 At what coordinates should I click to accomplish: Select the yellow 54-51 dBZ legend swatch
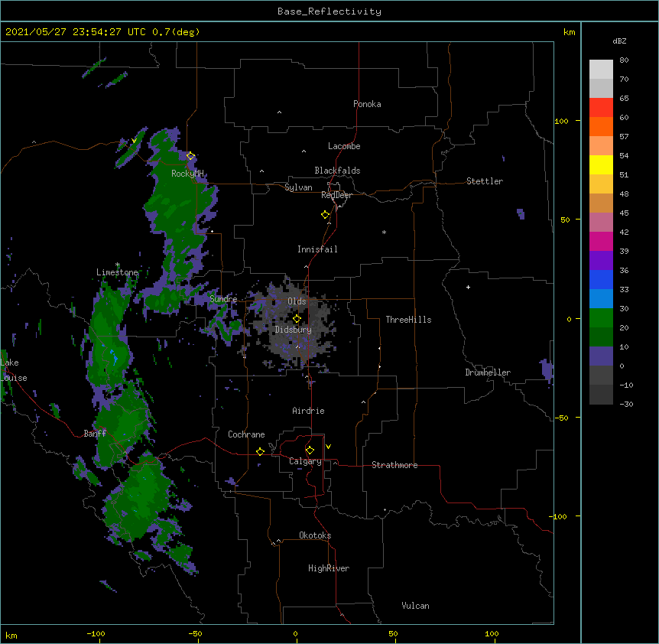[601, 164]
